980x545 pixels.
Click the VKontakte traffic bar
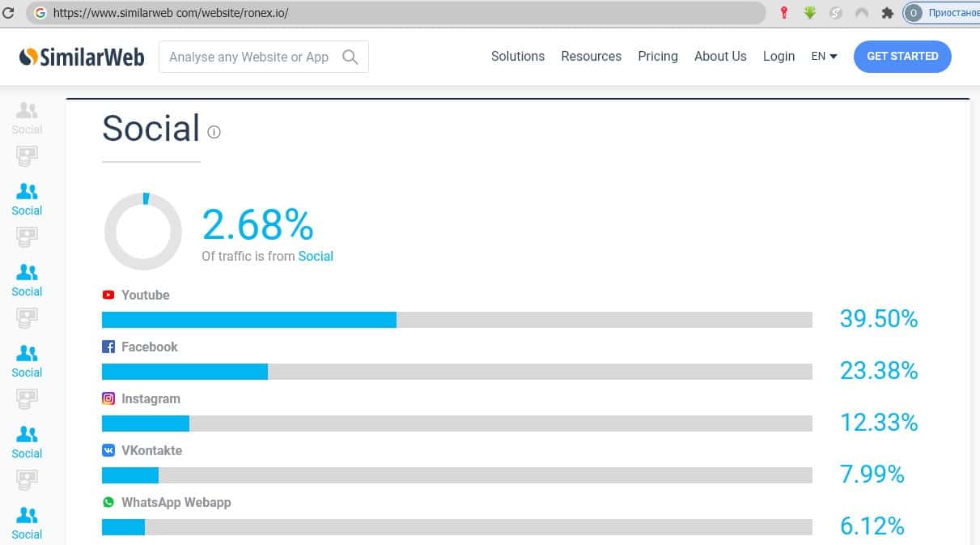pyautogui.click(x=457, y=475)
